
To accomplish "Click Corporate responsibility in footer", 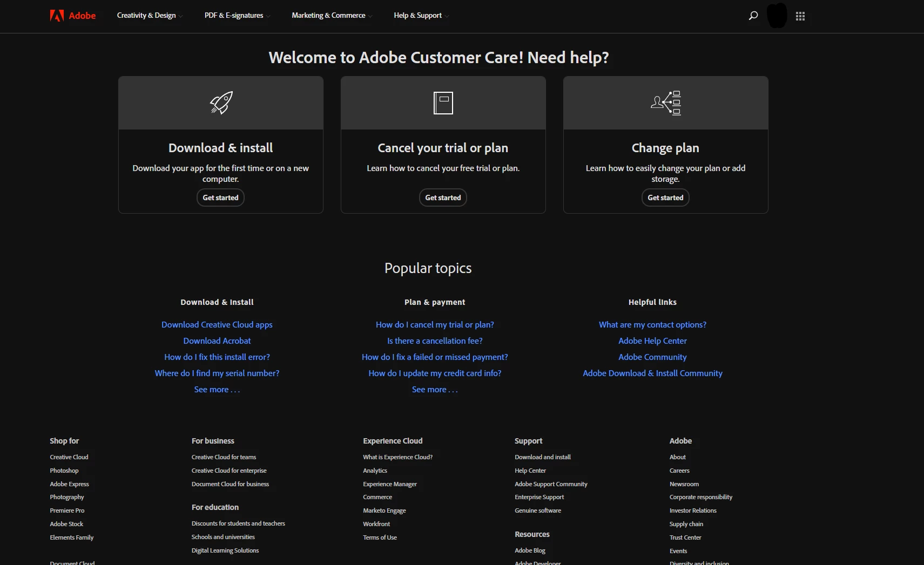I will [701, 497].
